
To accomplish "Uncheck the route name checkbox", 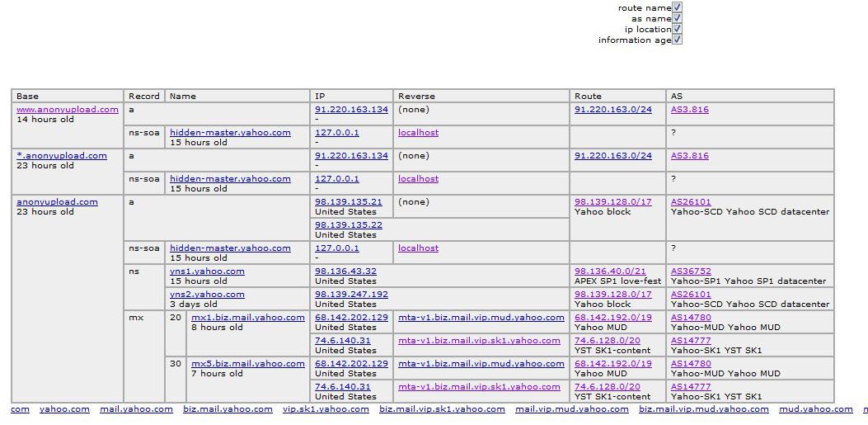I will pyautogui.click(x=677, y=7).
